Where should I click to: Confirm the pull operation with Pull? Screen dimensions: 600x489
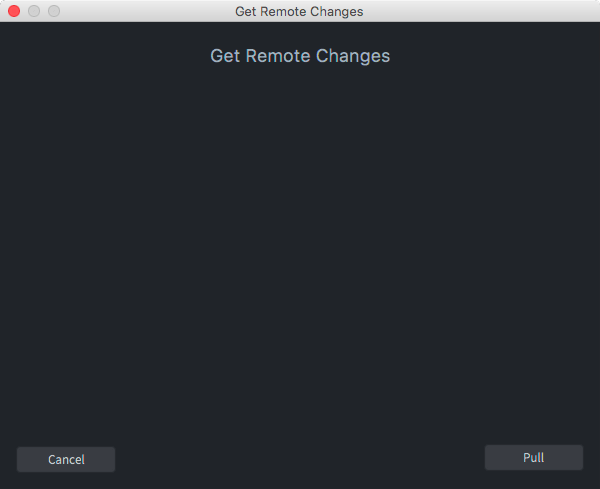click(x=533, y=457)
